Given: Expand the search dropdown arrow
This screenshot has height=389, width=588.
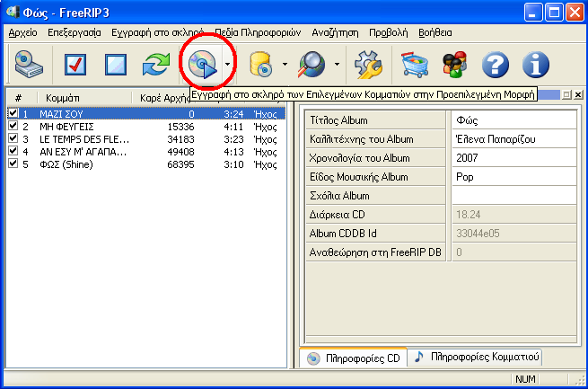Looking at the screenshot, I should click(338, 64).
